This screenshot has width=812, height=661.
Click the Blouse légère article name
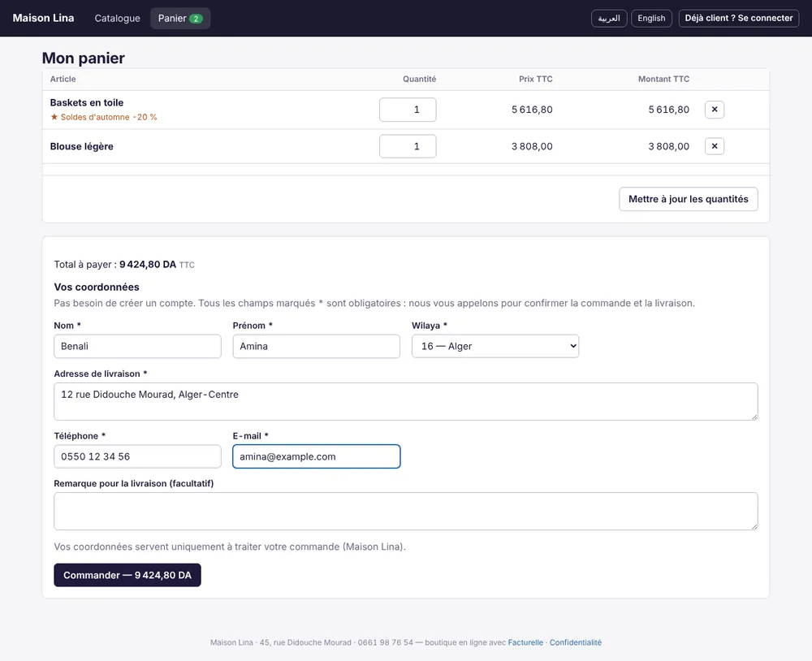[82, 146]
